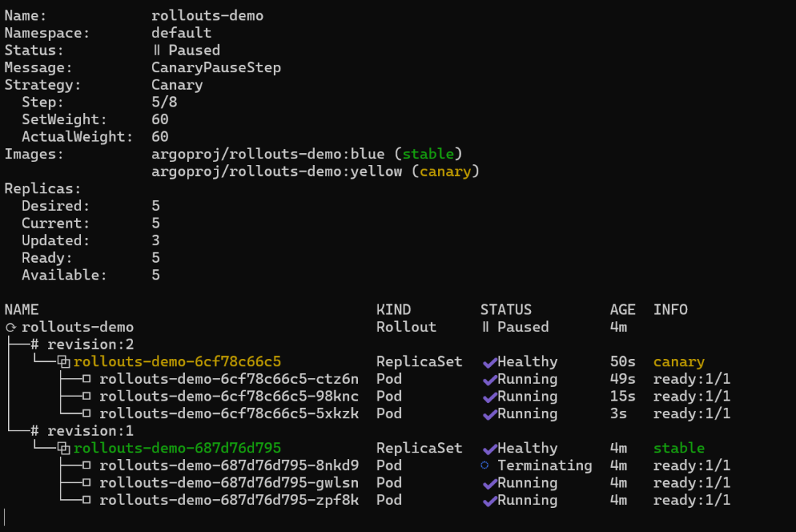Click the argoproj/rollouts-demo:yellow image text

pos(276,171)
